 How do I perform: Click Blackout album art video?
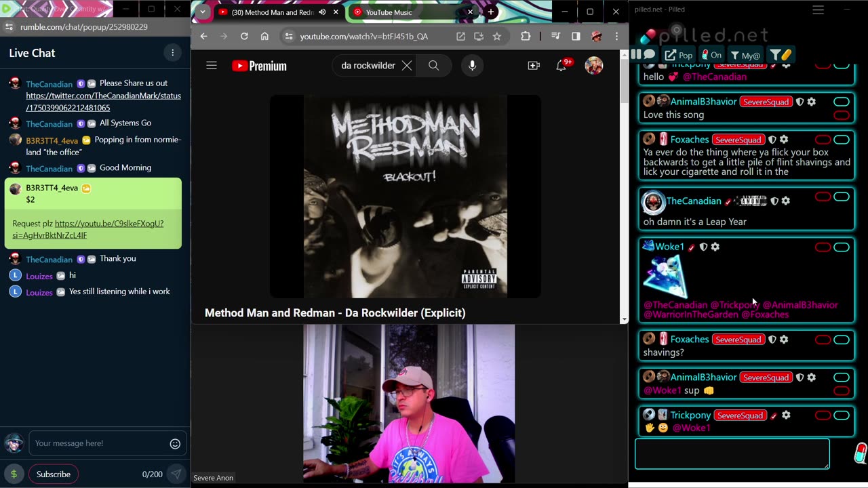click(x=406, y=197)
